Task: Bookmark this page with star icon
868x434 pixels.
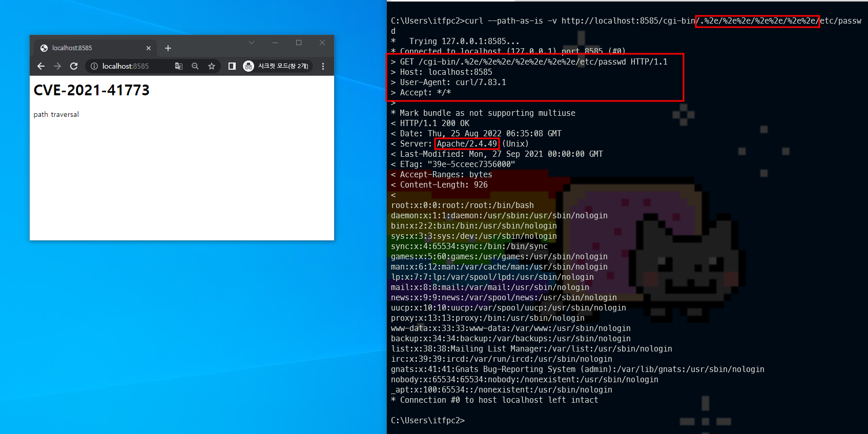Action: 212,66
